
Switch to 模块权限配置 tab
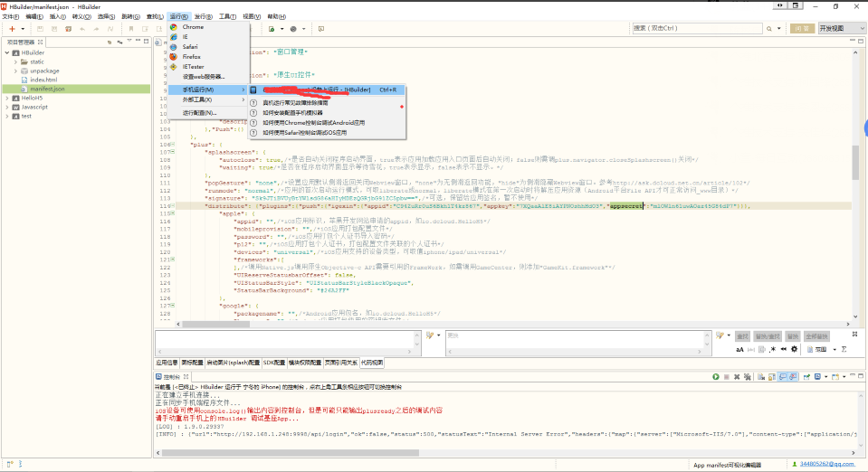point(305,363)
